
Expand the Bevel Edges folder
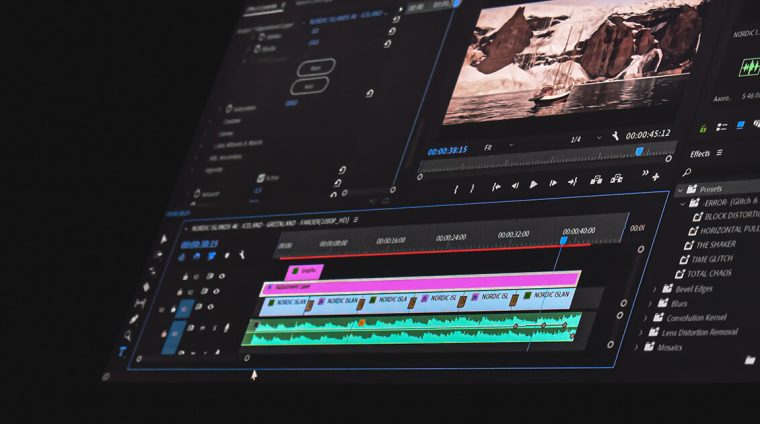pyautogui.click(x=654, y=290)
